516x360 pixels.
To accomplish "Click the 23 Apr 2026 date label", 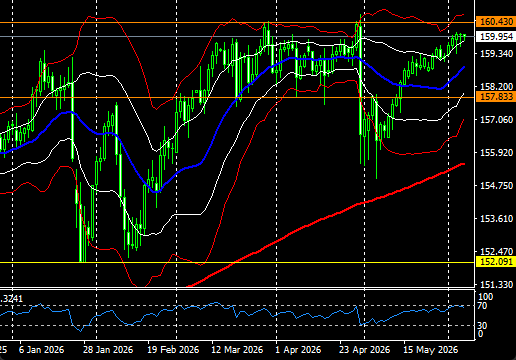I will [x=364, y=350].
